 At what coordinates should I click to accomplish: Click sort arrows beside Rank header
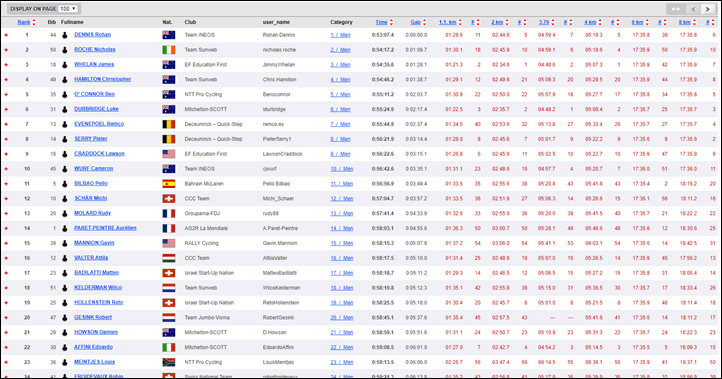point(34,22)
